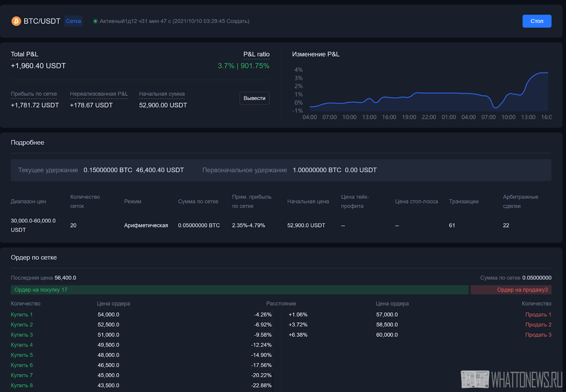Click the Последняя цена 56,400.0 value

coord(65,278)
